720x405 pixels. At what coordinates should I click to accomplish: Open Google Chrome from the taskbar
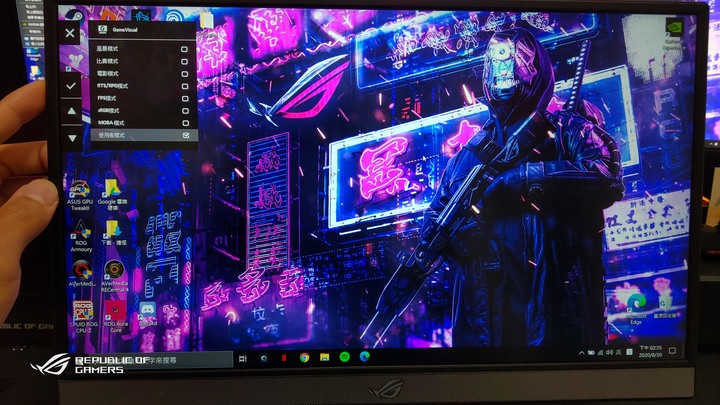click(304, 358)
